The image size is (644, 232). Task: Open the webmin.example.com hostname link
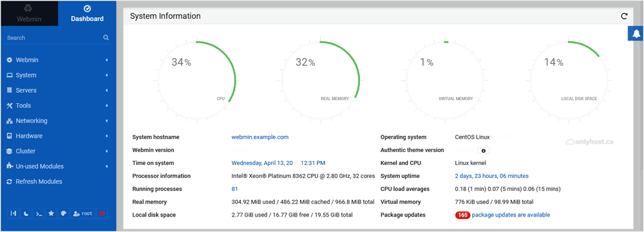point(260,137)
